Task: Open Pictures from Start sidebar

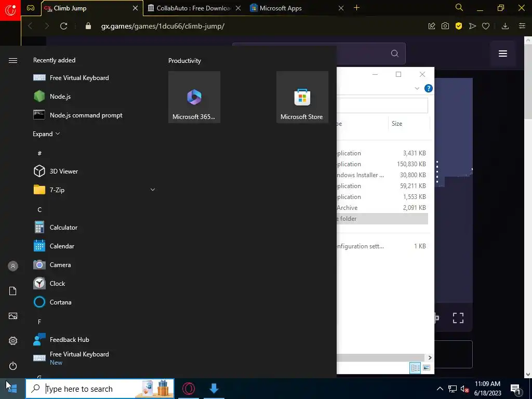Action: (13, 316)
